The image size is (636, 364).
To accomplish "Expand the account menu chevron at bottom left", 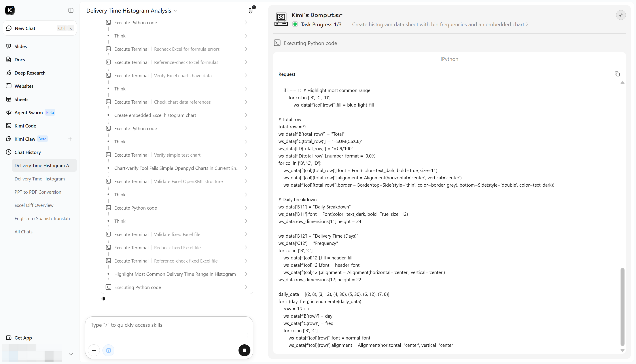I will click(x=71, y=354).
